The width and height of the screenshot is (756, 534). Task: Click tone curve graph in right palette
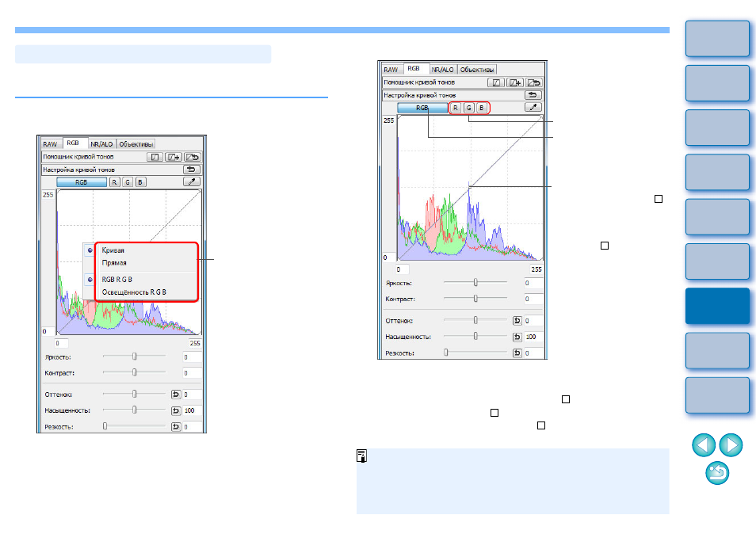(470, 188)
